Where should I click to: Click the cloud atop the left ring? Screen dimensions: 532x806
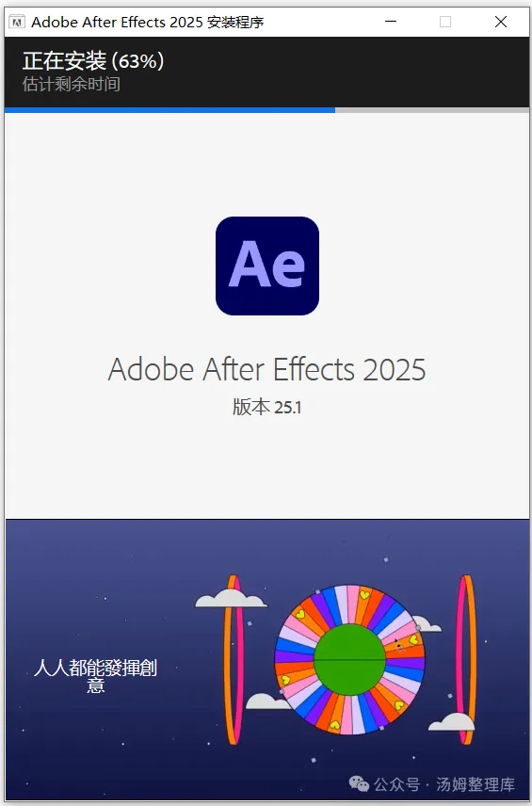(x=231, y=599)
